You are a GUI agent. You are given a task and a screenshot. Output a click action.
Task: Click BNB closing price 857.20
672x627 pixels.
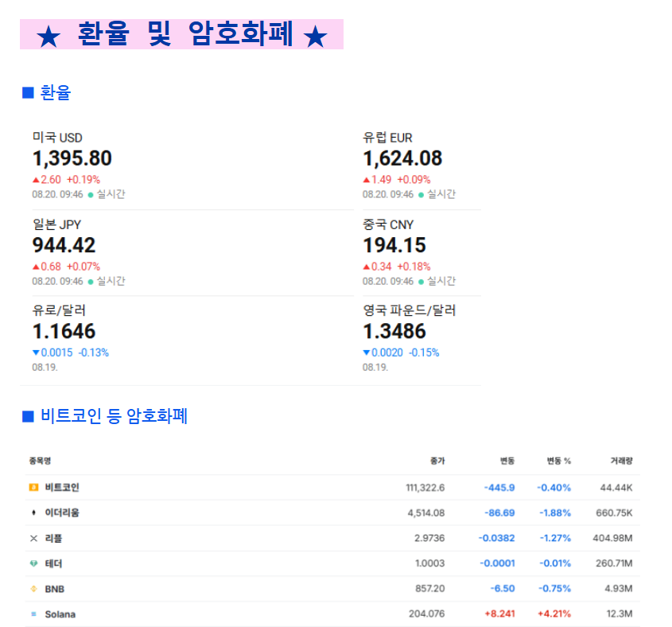[430, 589]
